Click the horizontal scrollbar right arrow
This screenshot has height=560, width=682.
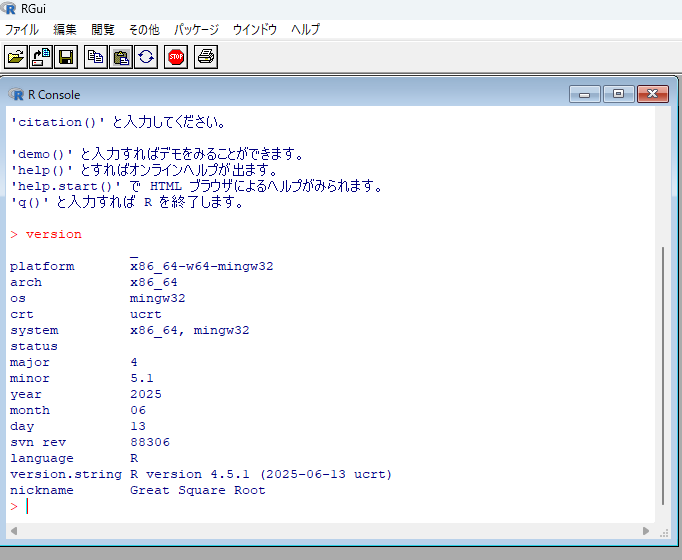point(646,531)
